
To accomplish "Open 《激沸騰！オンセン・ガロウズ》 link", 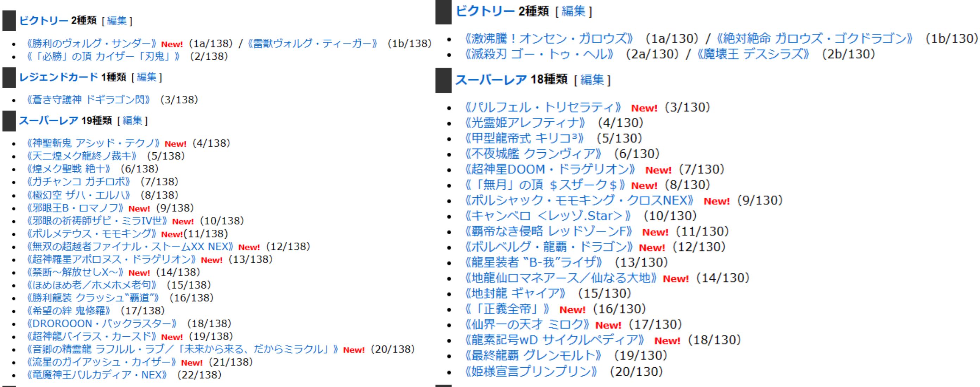I will (x=549, y=38).
